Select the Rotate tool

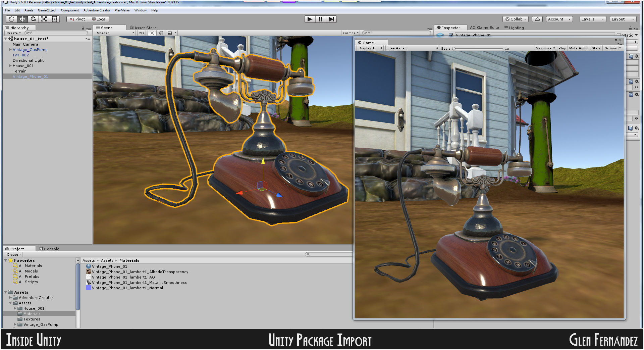tap(33, 19)
